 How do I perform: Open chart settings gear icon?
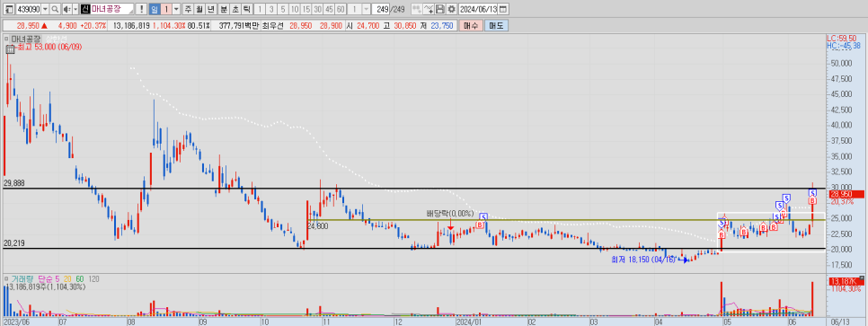452,9
